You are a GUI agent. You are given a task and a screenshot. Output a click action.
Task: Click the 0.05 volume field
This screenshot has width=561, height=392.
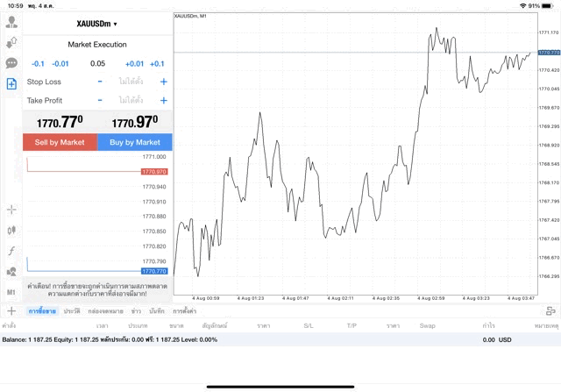[x=97, y=64]
